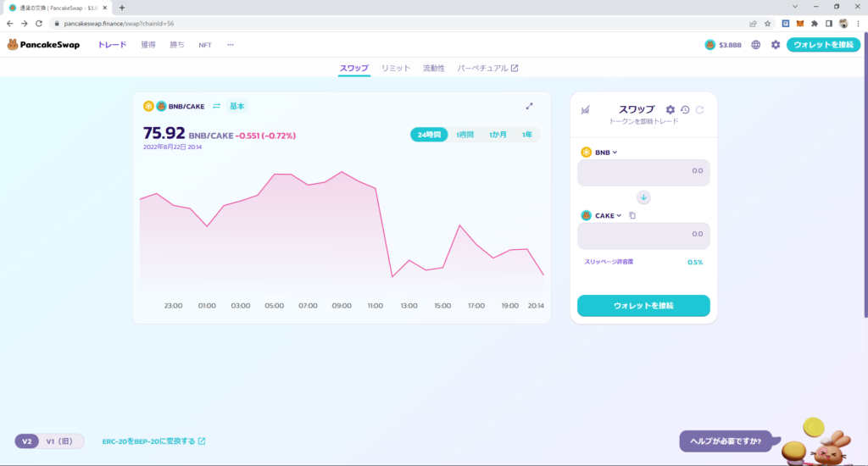Click the 75.92 price value
868x466 pixels.
click(x=164, y=133)
